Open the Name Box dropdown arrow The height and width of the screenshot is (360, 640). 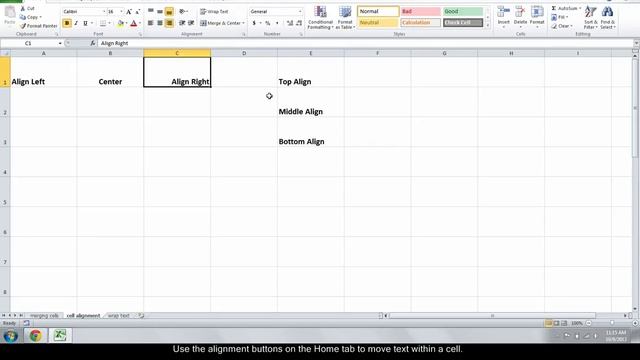tap(60, 43)
